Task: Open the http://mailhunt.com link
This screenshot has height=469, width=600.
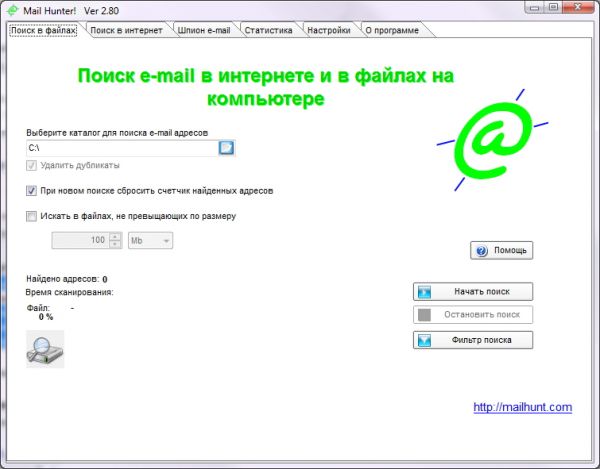Action: (523, 407)
